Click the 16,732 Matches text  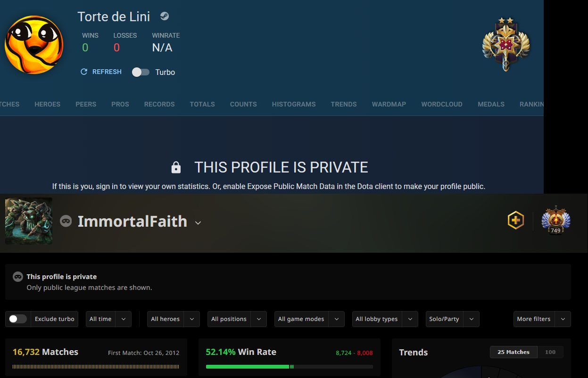pos(45,352)
